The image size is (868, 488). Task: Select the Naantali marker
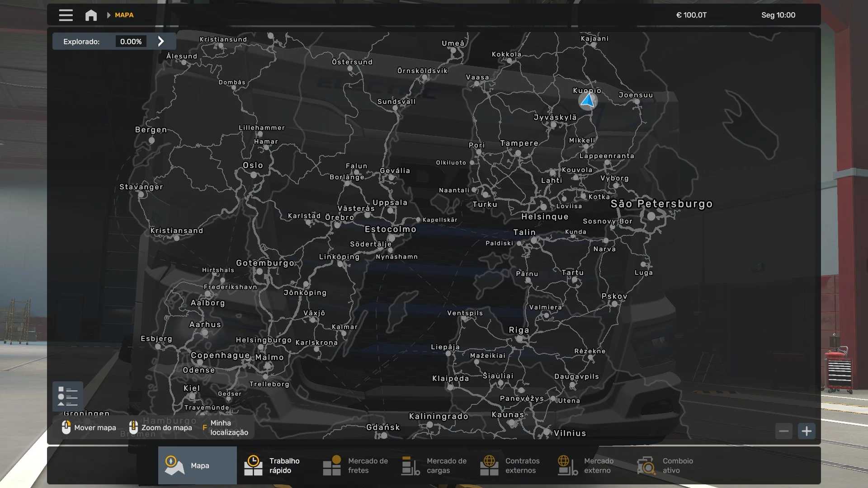[474, 190]
